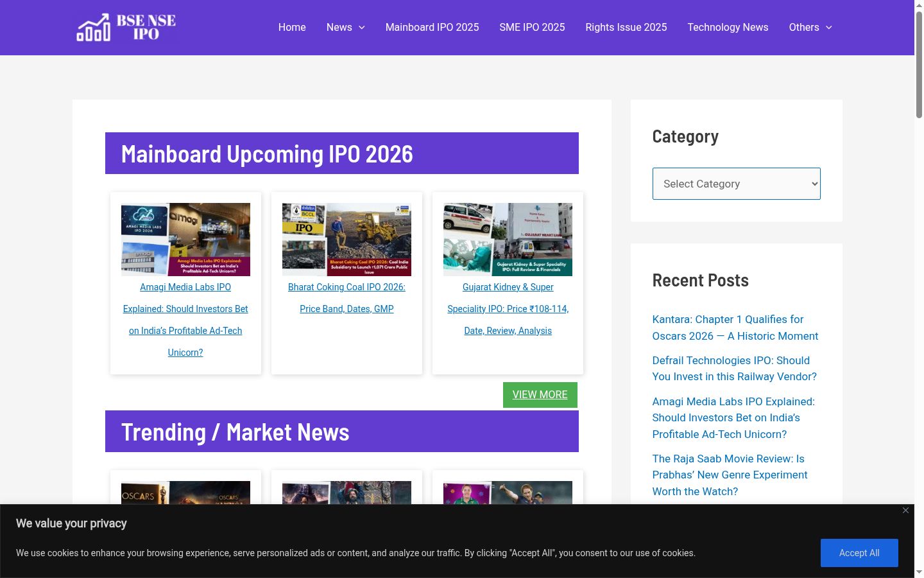Image resolution: width=924 pixels, height=578 pixels.
Task: Click the Recent Posts heading
Action: 701,281
